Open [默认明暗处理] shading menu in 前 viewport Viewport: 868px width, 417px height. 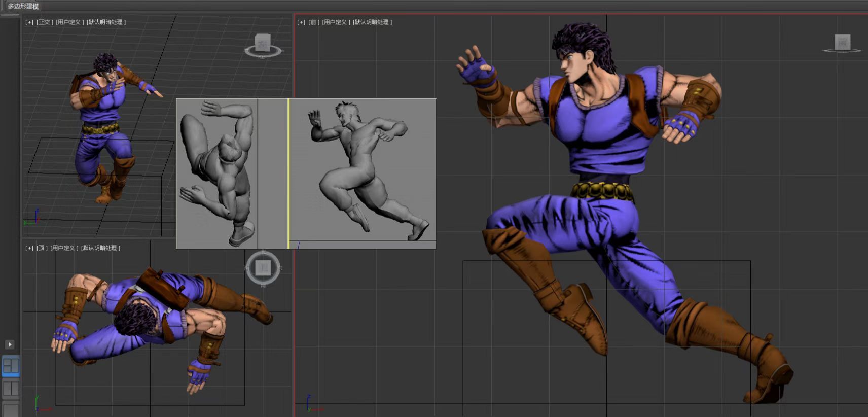[372, 22]
